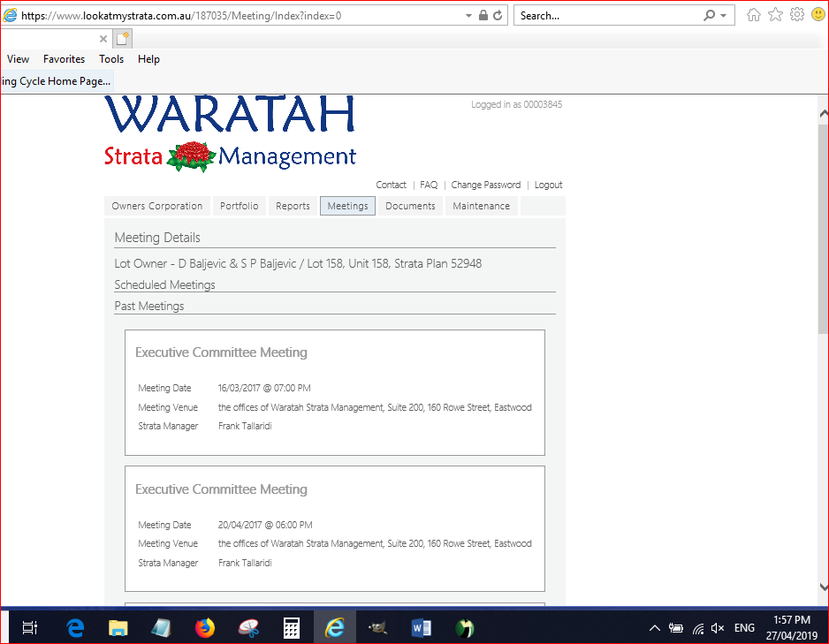Close the current browser tab

[x=103, y=39]
